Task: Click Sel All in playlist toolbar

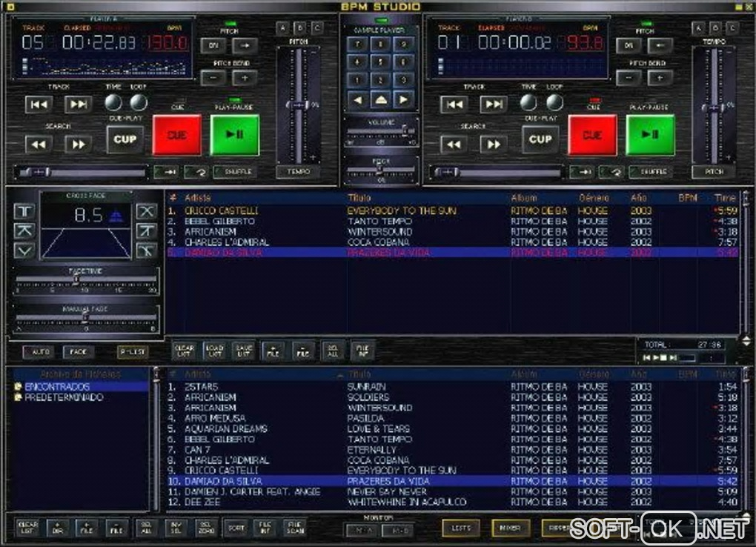Action: tap(333, 351)
